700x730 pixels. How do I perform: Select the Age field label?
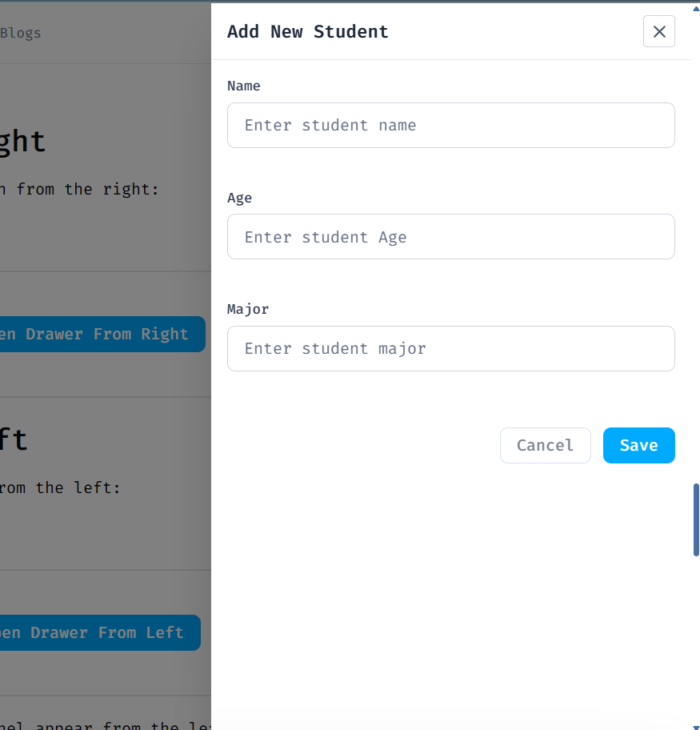pos(238,198)
